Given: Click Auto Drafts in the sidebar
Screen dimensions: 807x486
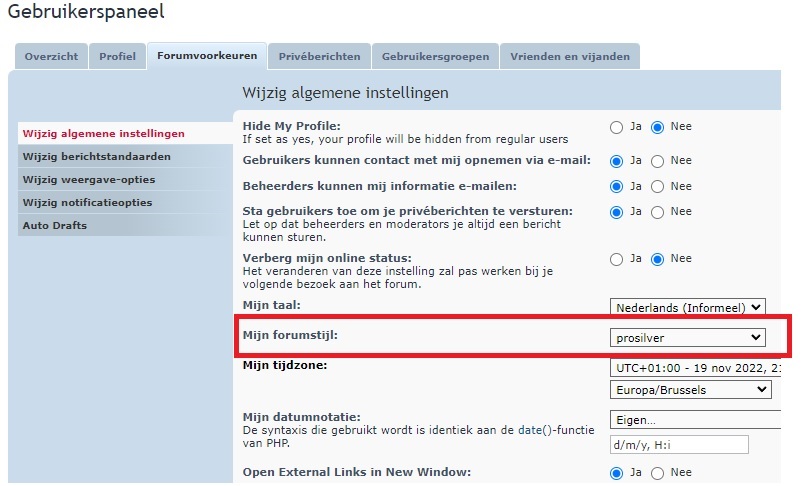Looking at the screenshot, I should coord(55,226).
